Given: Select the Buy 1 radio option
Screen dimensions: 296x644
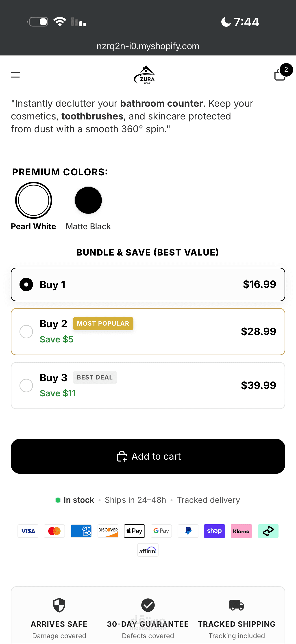Looking at the screenshot, I should [26, 285].
